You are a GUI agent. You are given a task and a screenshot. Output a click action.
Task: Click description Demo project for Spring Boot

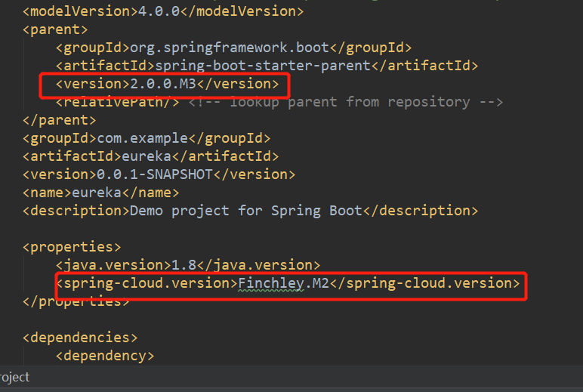coord(250,211)
